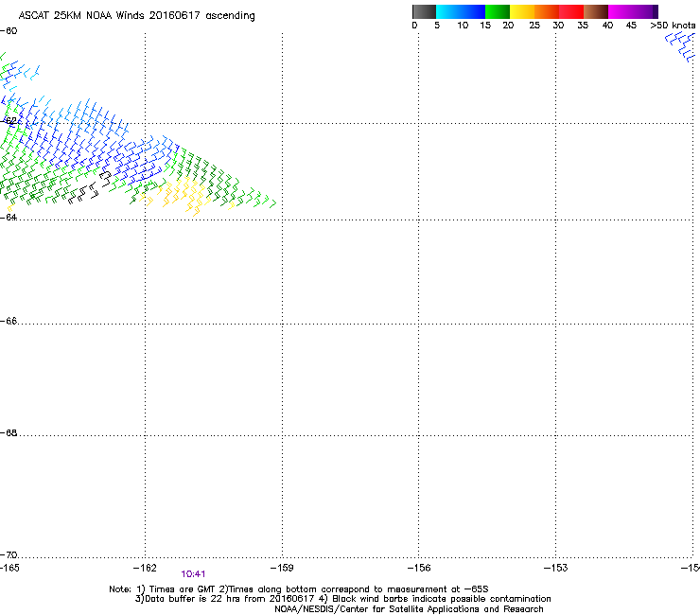The width and height of the screenshot is (700, 615).
Task: Click the -153 longitude axis label
Action: pyautogui.click(x=556, y=568)
